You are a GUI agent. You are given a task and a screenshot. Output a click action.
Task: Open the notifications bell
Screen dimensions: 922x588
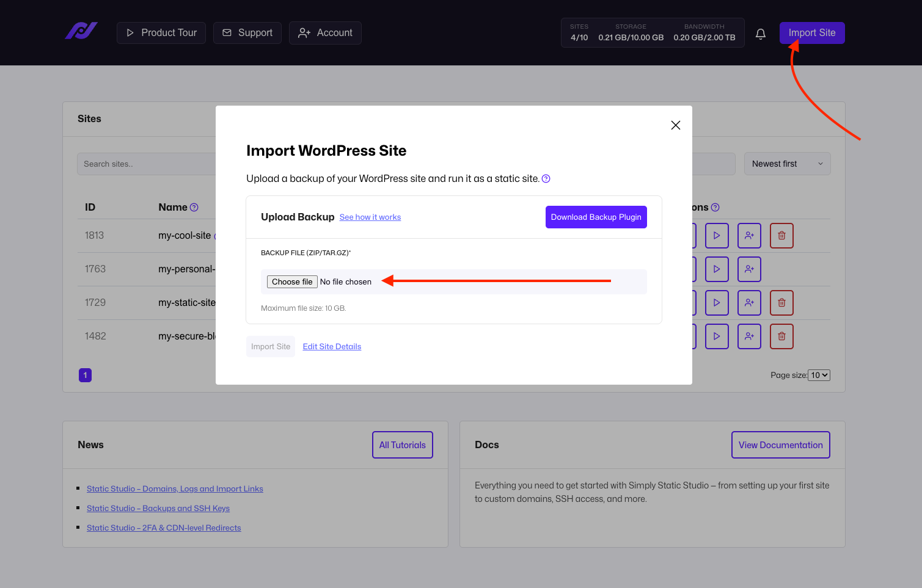click(761, 34)
